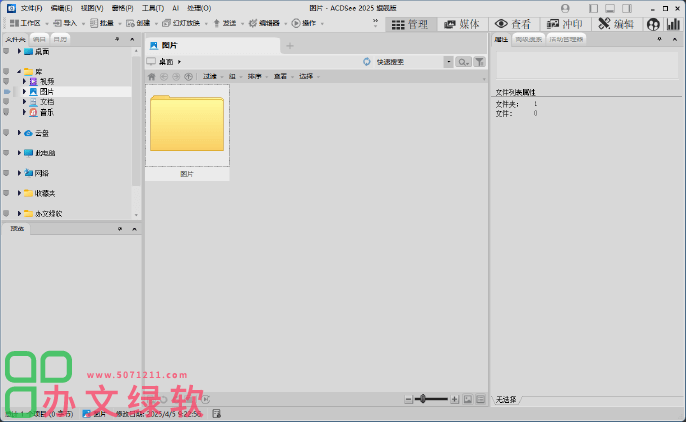
Task: Enter 编辑 (edit) mode
Action: (616, 24)
